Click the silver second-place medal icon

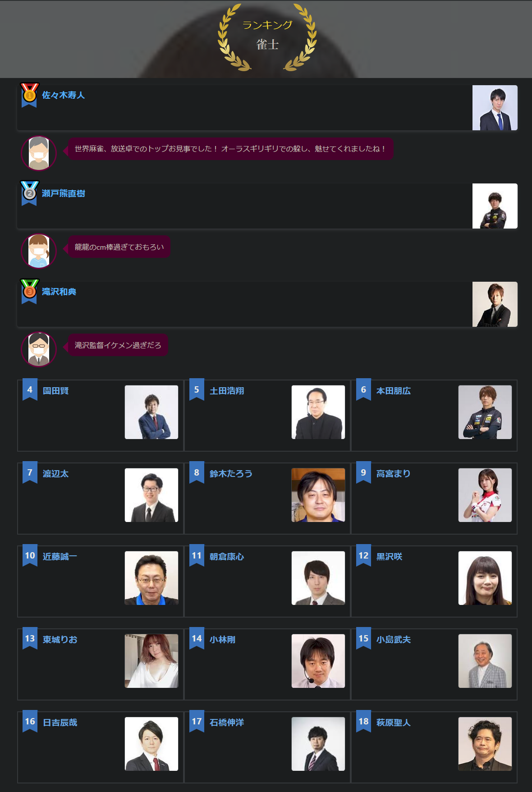click(x=29, y=193)
